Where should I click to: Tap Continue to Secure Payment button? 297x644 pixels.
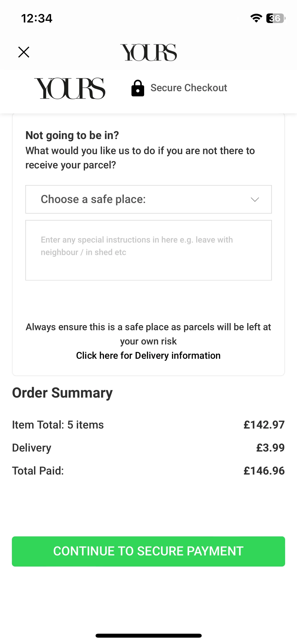pyautogui.click(x=148, y=551)
